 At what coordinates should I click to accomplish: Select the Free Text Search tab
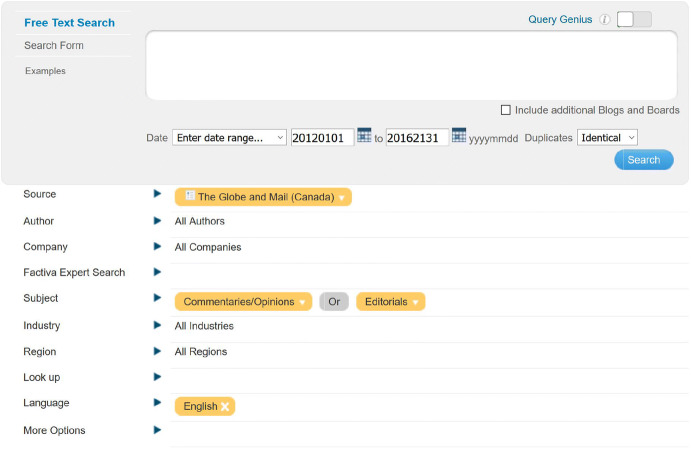69,22
